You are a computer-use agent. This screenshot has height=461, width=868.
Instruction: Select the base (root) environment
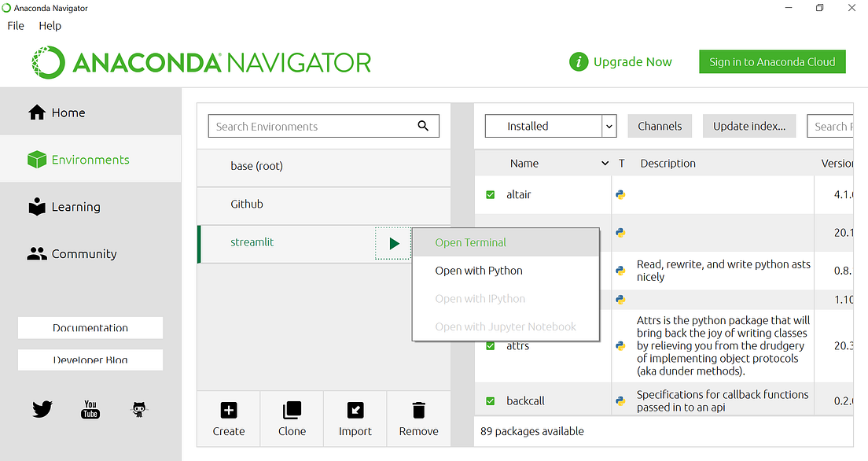324,166
